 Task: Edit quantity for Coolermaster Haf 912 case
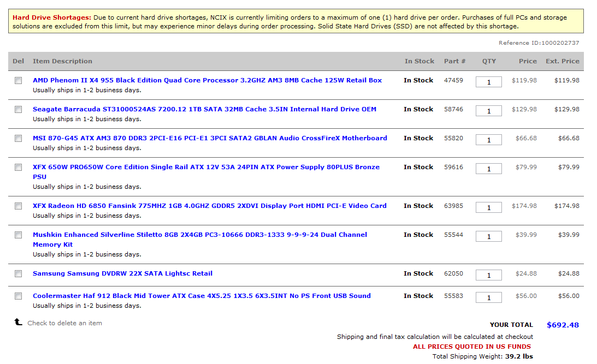489,297
